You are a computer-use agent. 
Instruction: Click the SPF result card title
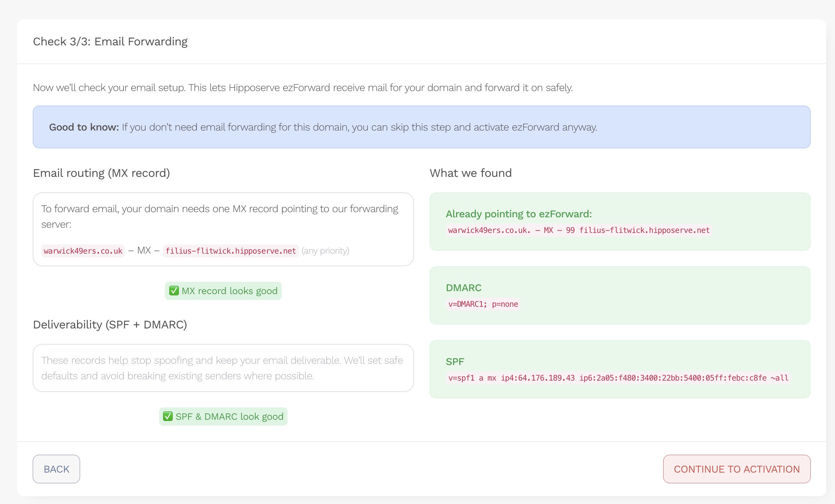pos(455,362)
